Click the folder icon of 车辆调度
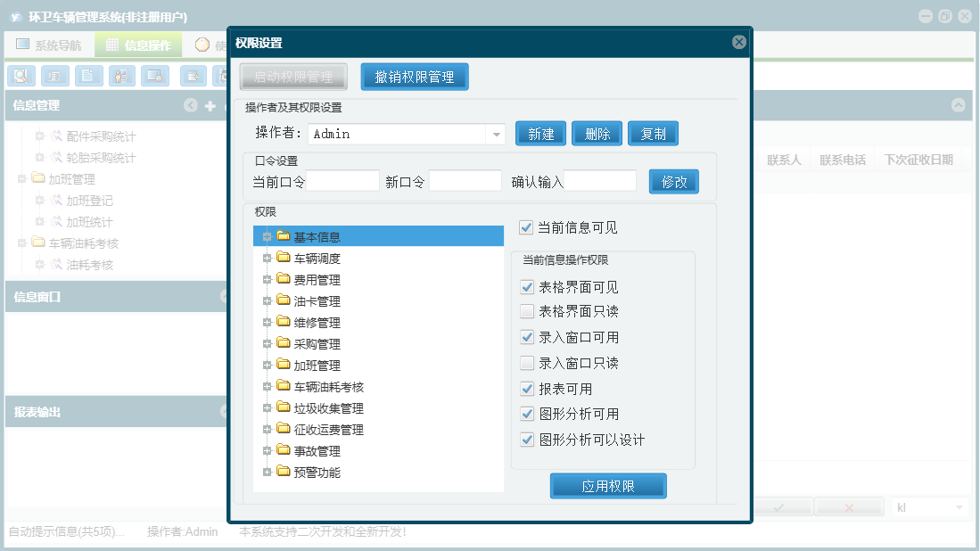The image size is (980, 551). [x=284, y=258]
